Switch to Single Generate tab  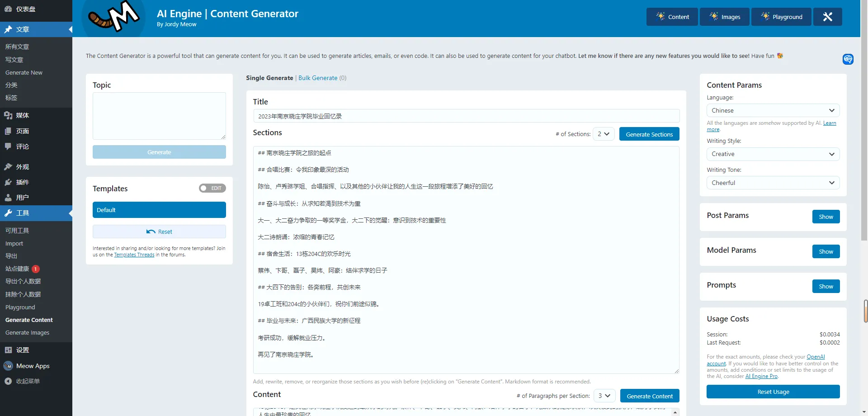click(269, 78)
